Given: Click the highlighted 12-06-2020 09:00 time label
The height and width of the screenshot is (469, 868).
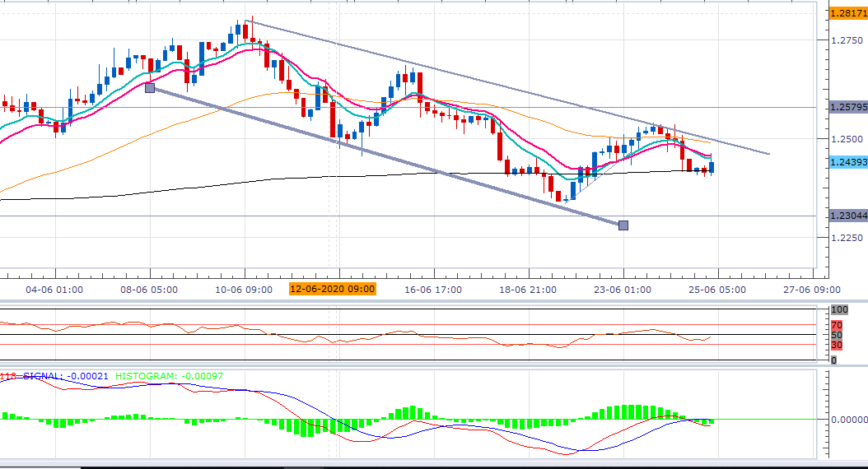Looking at the screenshot, I should pos(333,289).
